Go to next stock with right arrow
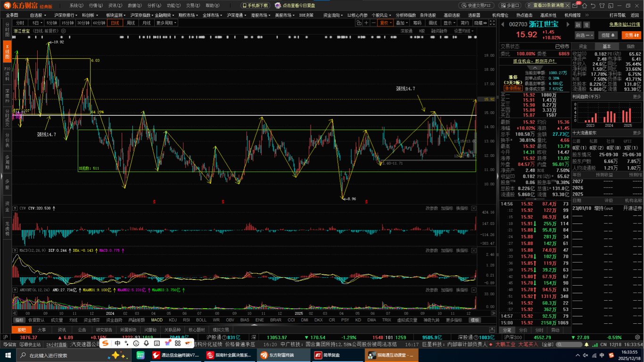This screenshot has height=362, width=644. (568, 24)
